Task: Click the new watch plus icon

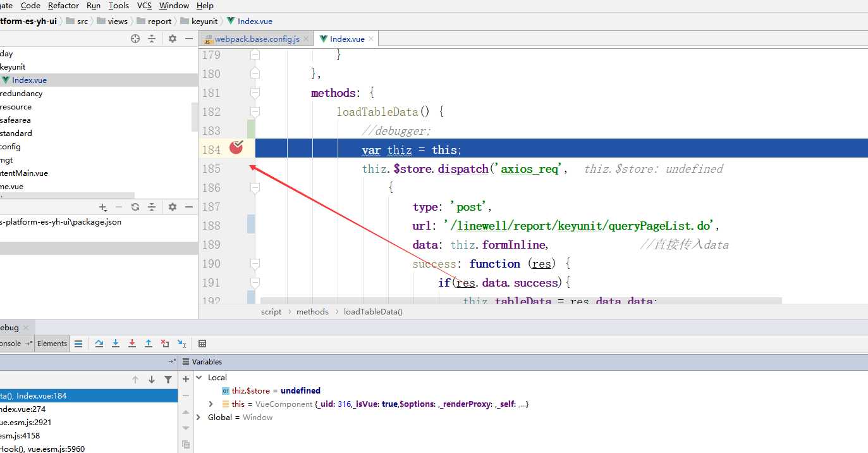Action: point(186,379)
